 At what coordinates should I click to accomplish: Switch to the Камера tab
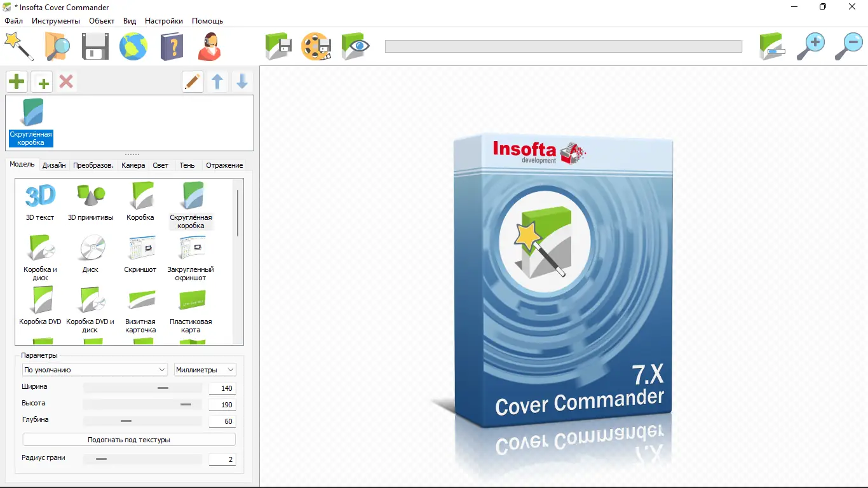pos(133,165)
